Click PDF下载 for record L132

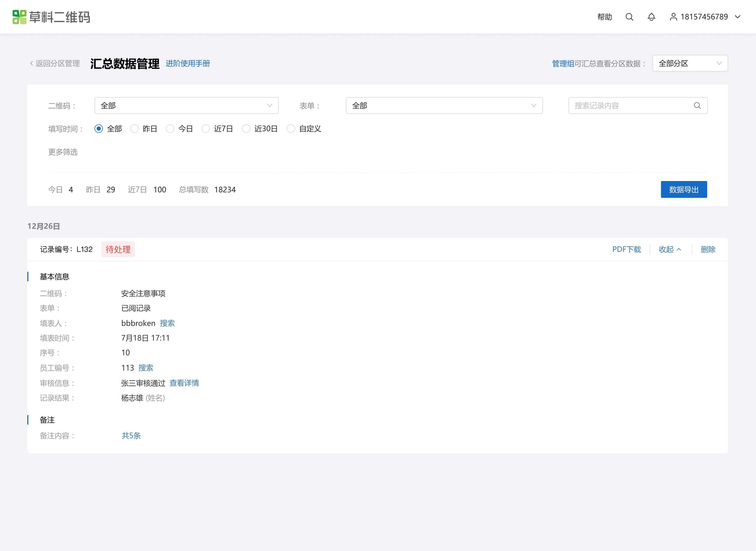pyautogui.click(x=626, y=250)
